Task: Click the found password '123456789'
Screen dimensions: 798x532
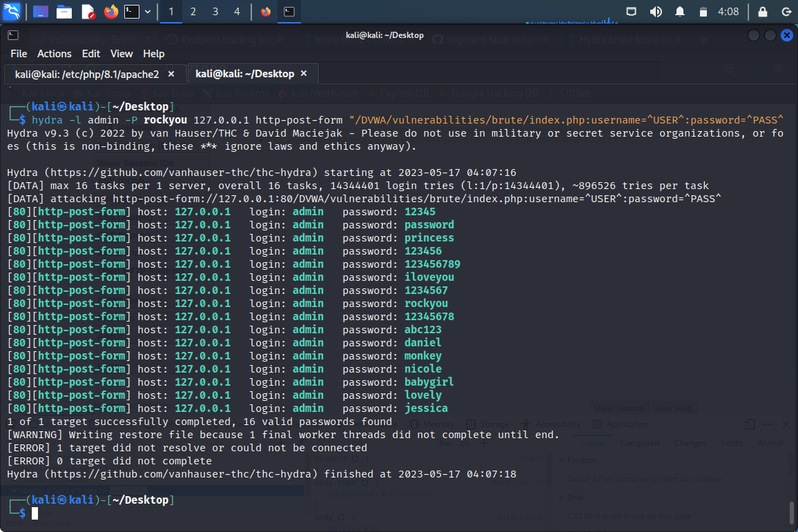Action: coord(432,264)
